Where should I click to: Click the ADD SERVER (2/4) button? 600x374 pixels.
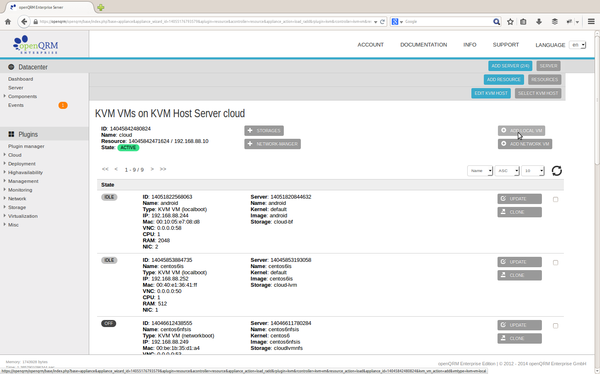[510, 66]
